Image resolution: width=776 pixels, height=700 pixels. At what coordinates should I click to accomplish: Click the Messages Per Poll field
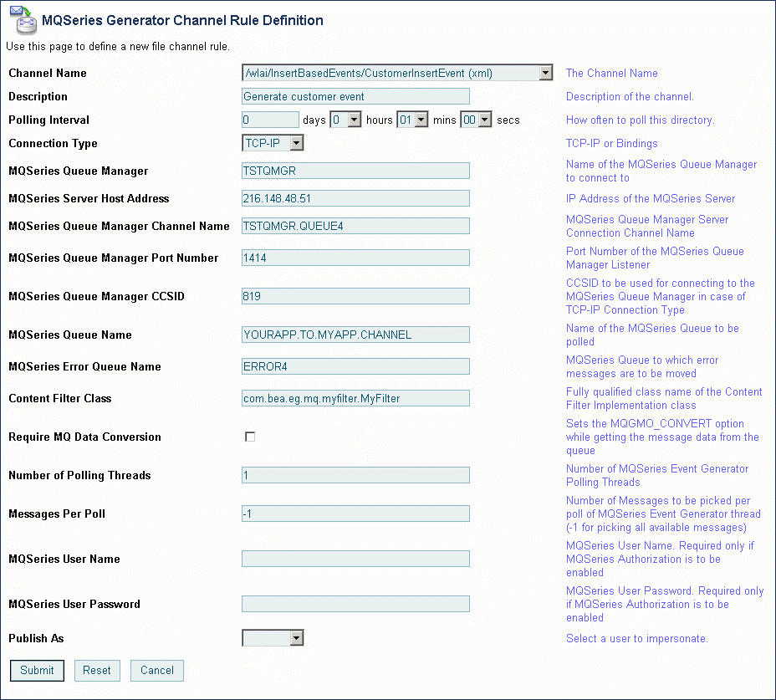pos(355,514)
